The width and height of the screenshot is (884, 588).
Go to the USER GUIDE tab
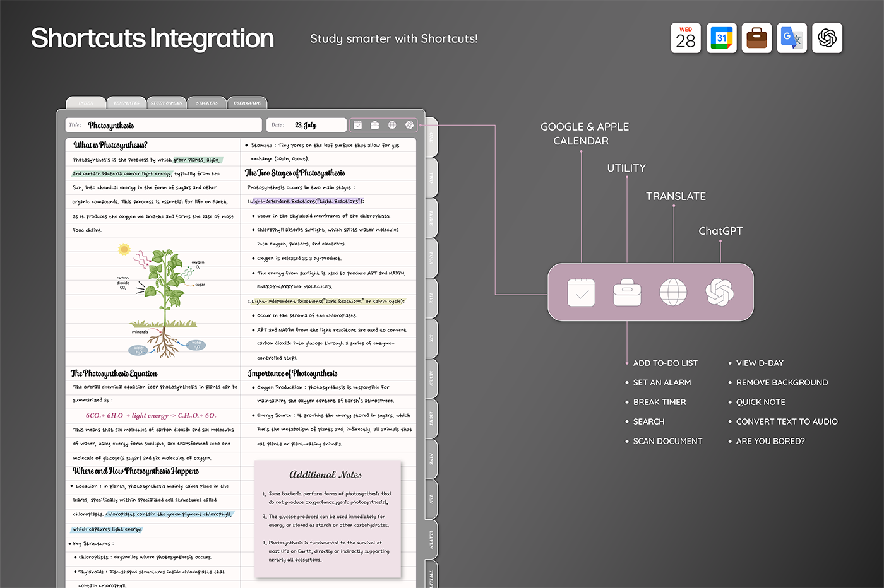[247, 103]
